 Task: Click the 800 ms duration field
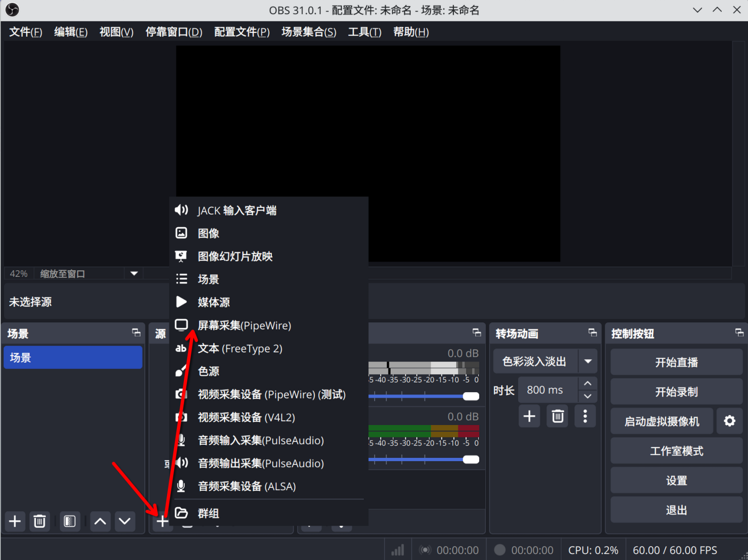pyautogui.click(x=549, y=390)
